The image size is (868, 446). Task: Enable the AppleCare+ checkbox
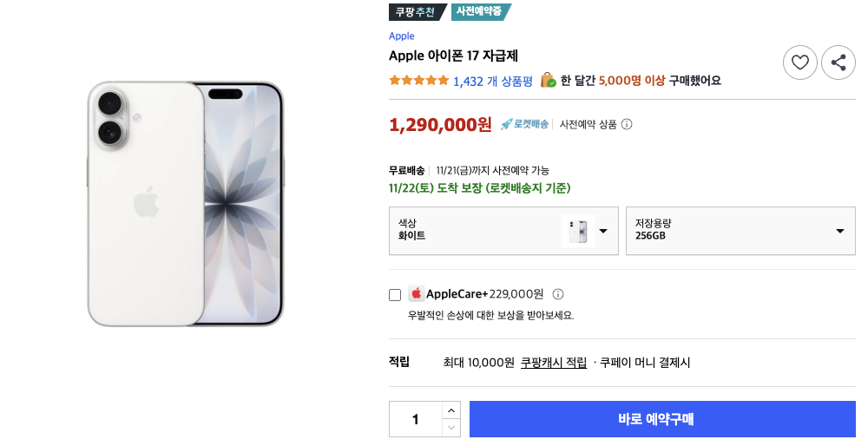pos(395,295)
